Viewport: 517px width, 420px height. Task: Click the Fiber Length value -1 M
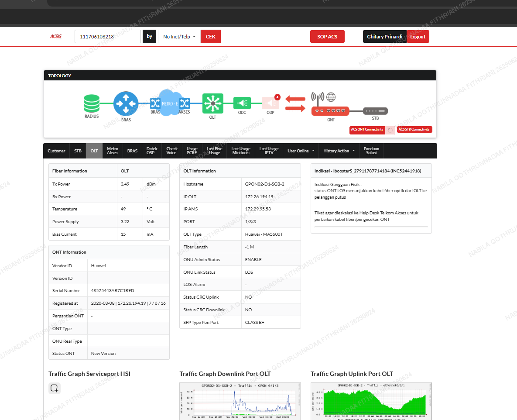coord(250,247)
